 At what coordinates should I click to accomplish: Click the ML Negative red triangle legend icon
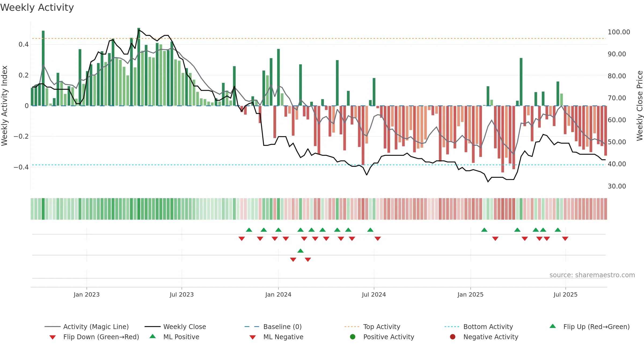[253, 337]
